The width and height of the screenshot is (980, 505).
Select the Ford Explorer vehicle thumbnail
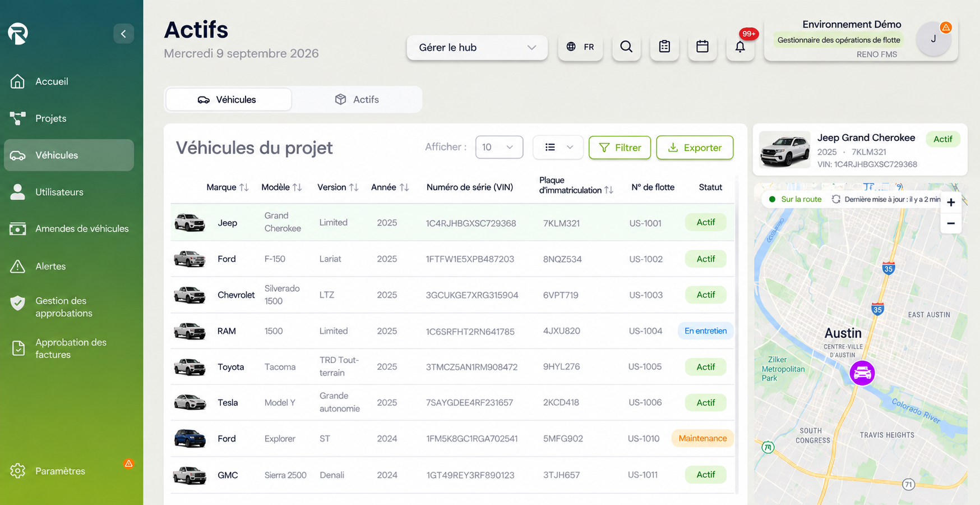[x=189, y=438]
